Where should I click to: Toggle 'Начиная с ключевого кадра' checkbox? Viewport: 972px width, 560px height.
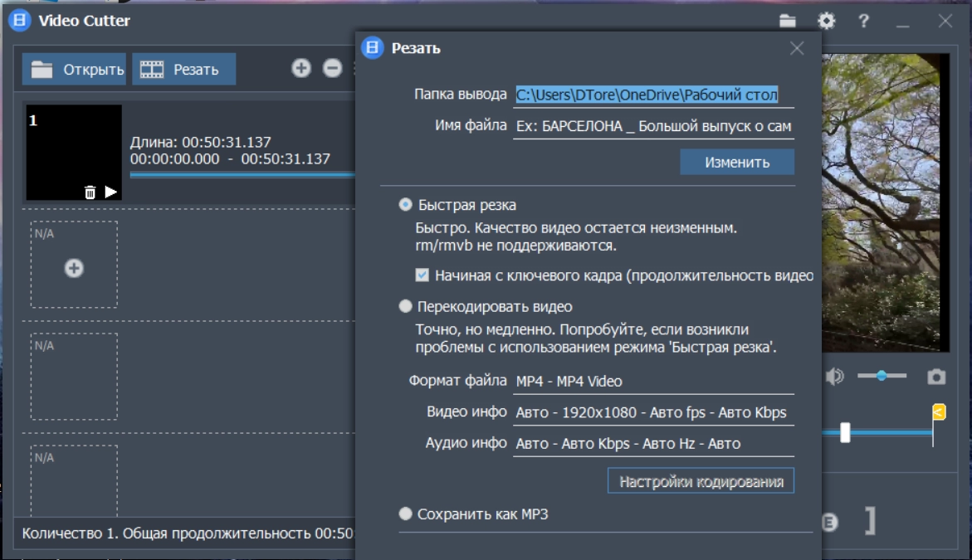click(423, 275)
